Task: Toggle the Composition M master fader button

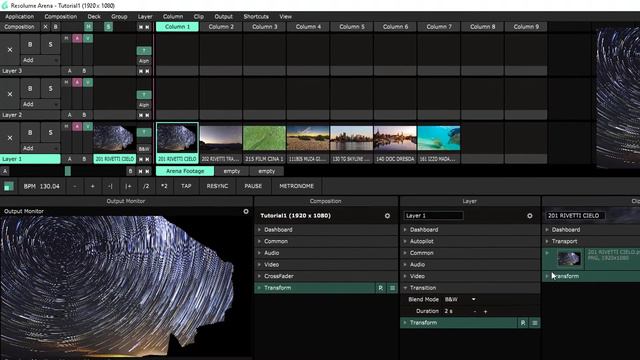Action: 88,27
